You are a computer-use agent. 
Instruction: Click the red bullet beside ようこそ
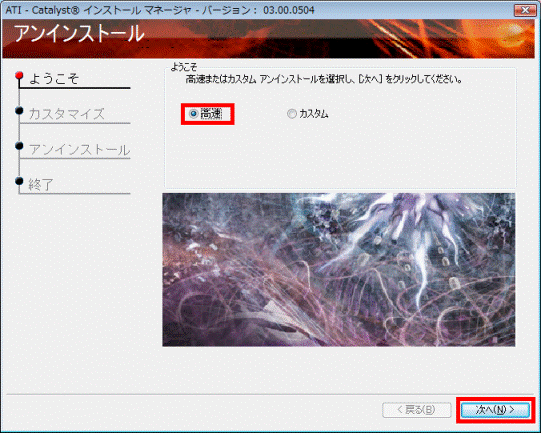(19, 75)
